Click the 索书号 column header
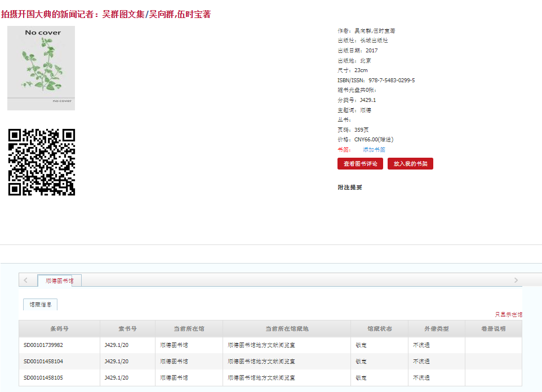Screen dimensions: 542x392 click(x=127, y=329)
